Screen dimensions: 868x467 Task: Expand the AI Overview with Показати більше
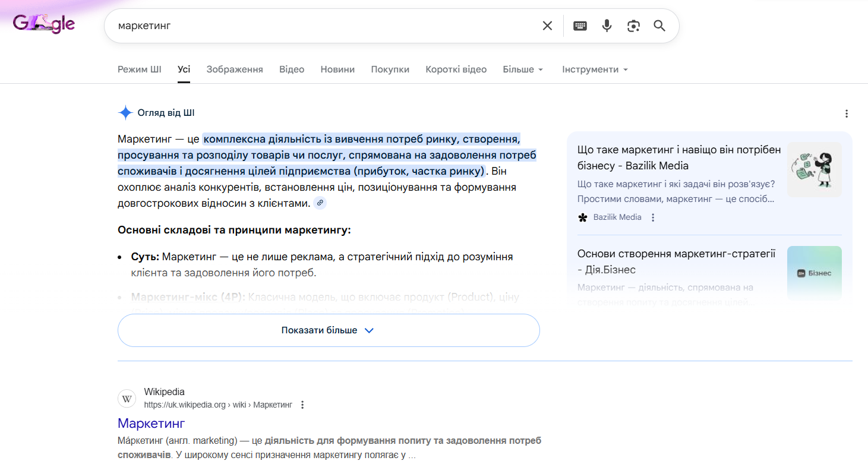coord(329,330)
